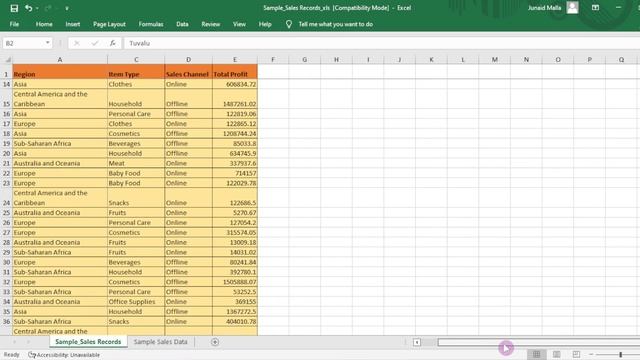Screen dimensions: 640x360
Task: Click the Item Type header cell
Action: tap(136, 71)
